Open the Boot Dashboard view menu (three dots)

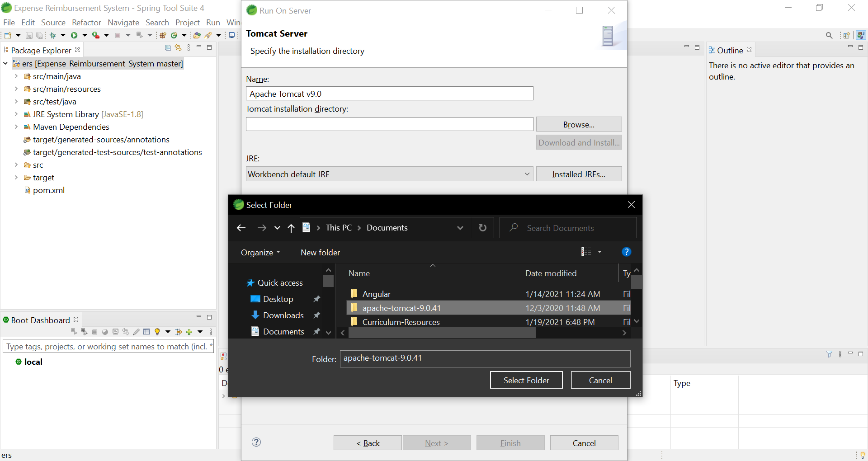[211, 332]
